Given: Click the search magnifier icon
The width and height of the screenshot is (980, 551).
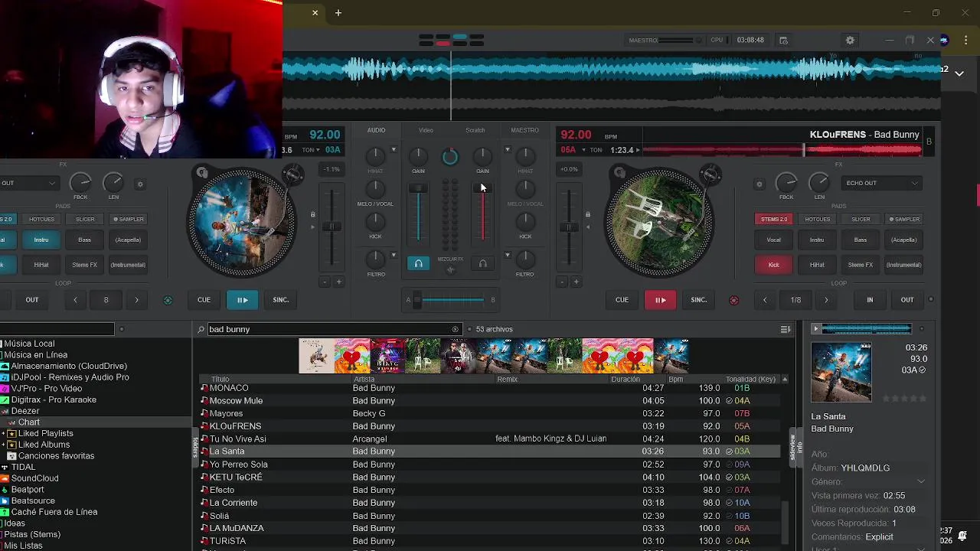Looking at the screenshot, I should tap(201, 329).
